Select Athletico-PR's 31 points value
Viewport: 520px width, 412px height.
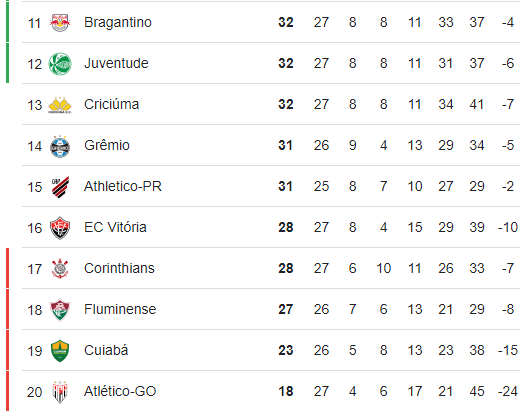[x=286, y=186]
